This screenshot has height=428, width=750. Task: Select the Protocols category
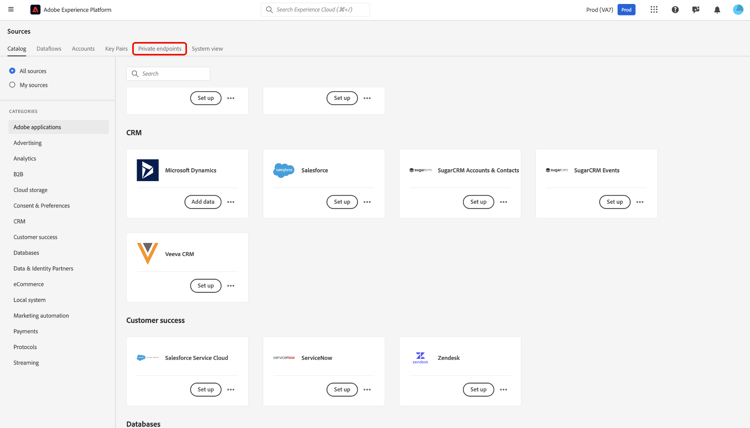coord(25,347)
